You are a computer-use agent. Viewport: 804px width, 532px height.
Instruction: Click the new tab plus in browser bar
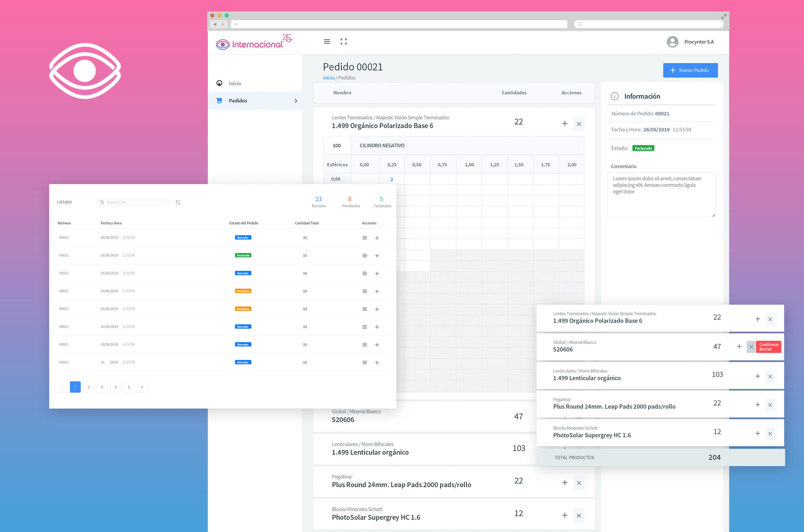coord(236,24)
